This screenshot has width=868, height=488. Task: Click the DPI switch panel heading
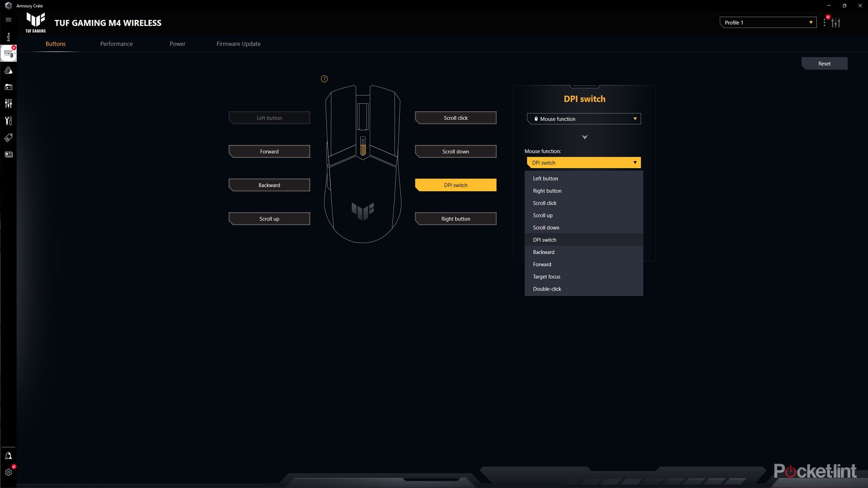[x=584, y=99]
